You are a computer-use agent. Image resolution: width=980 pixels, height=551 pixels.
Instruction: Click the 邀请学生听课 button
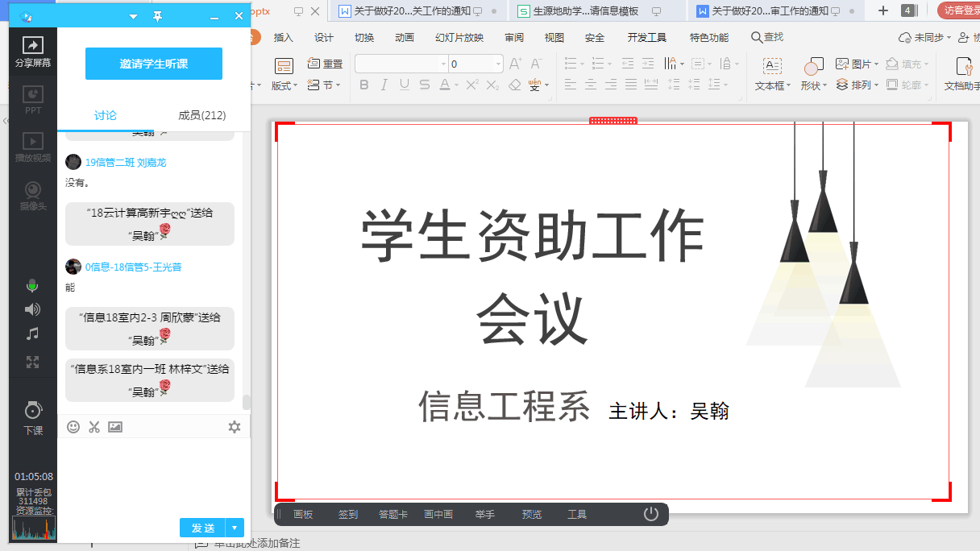(x=154, y=64)
